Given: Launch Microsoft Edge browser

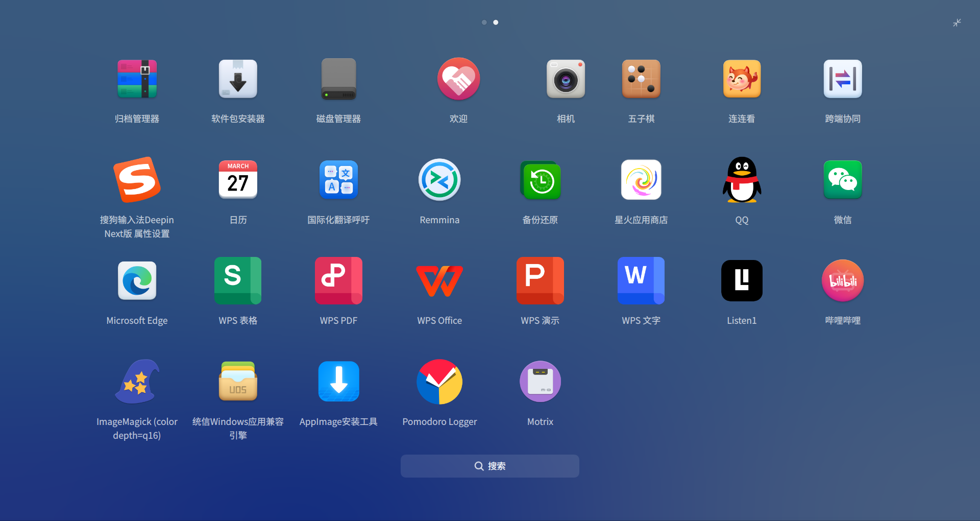Looking at the screenshot, I should [137, 280].
